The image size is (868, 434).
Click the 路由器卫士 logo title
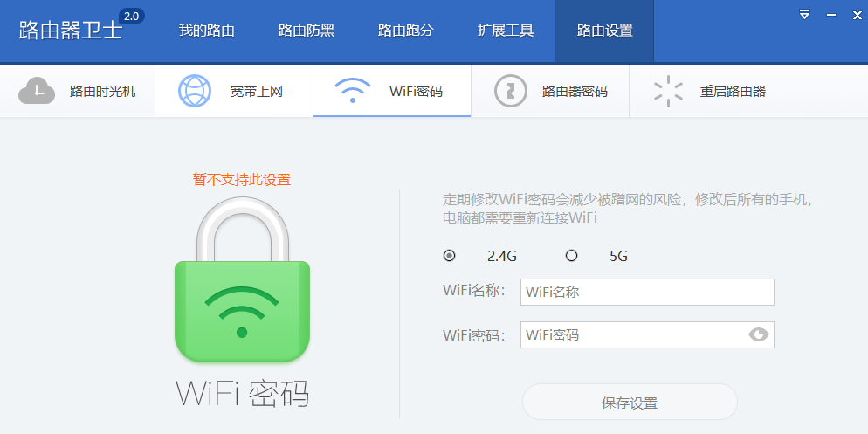(x=71, y=31)
